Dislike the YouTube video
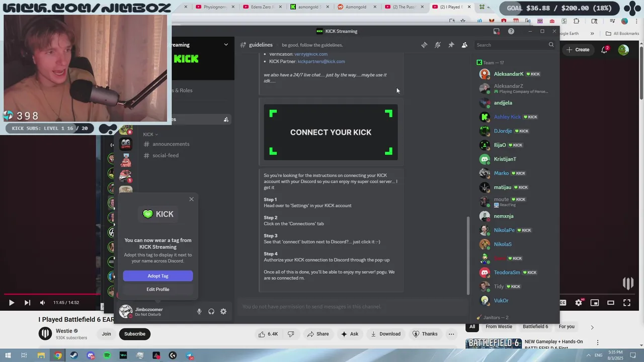The image size is (644, 362). pyautogui.click(x=291, y=334)
